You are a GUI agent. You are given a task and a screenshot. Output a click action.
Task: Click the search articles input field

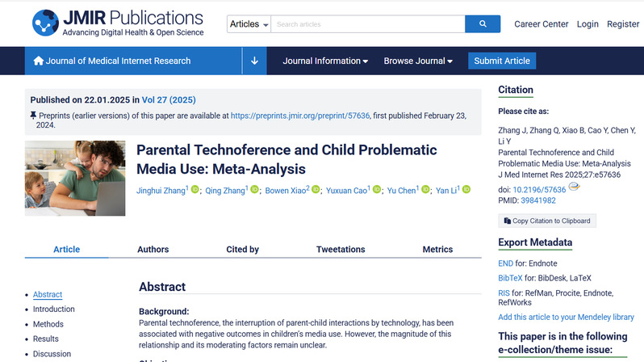click(x=367, y=24)
